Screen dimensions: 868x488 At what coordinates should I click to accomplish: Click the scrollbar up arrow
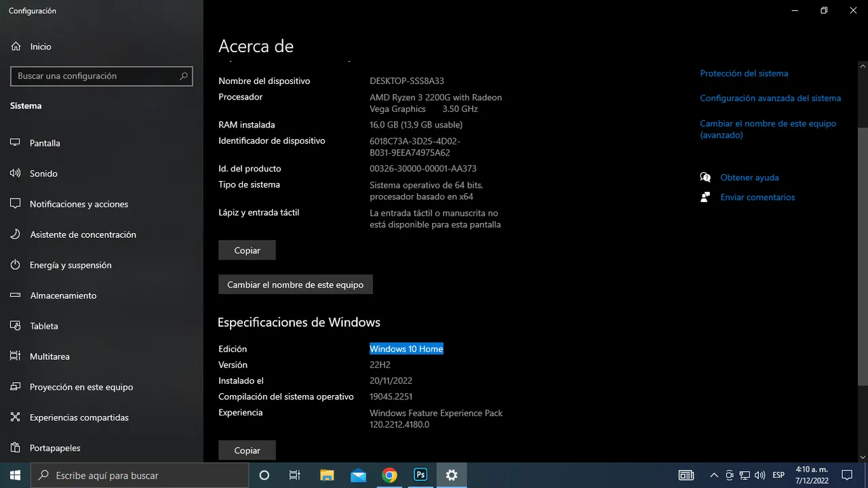tap(863, 66)
